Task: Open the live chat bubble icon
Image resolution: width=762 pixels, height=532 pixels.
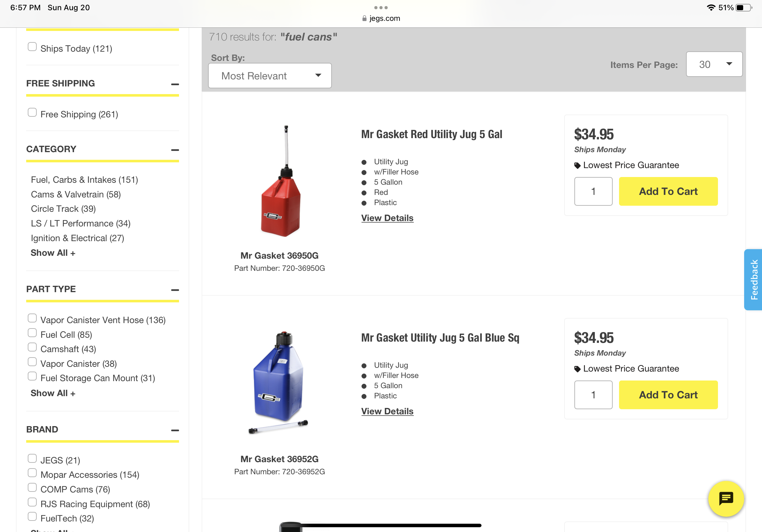Action: (x=726, y=498)
